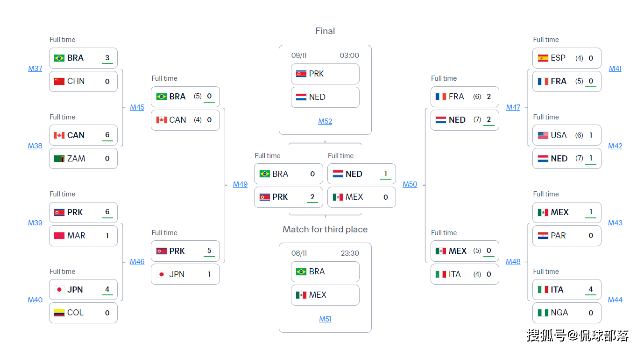
Task: Follow the M37 match link
Action: [x=35, y=69]
